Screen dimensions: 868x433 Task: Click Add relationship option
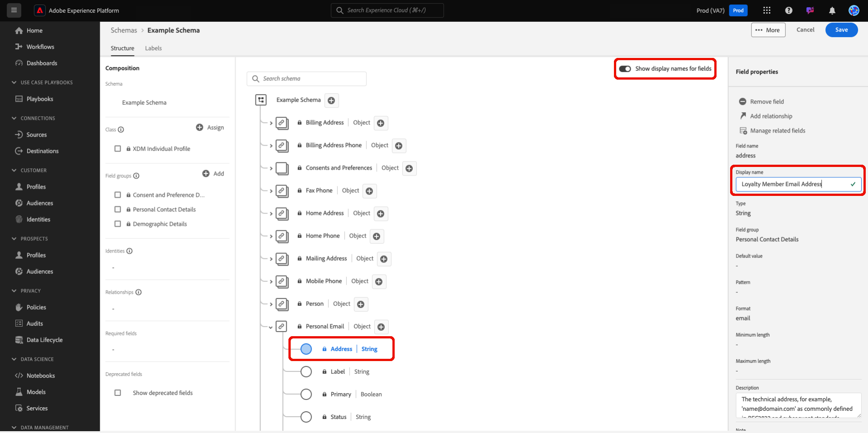pyautogui.click(x=766, y=116)
